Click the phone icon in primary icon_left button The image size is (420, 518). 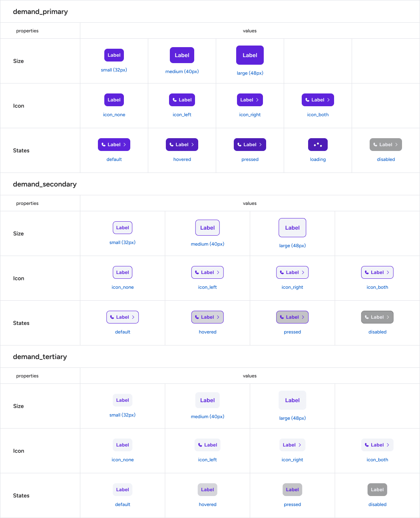click(x=175, y=100)
